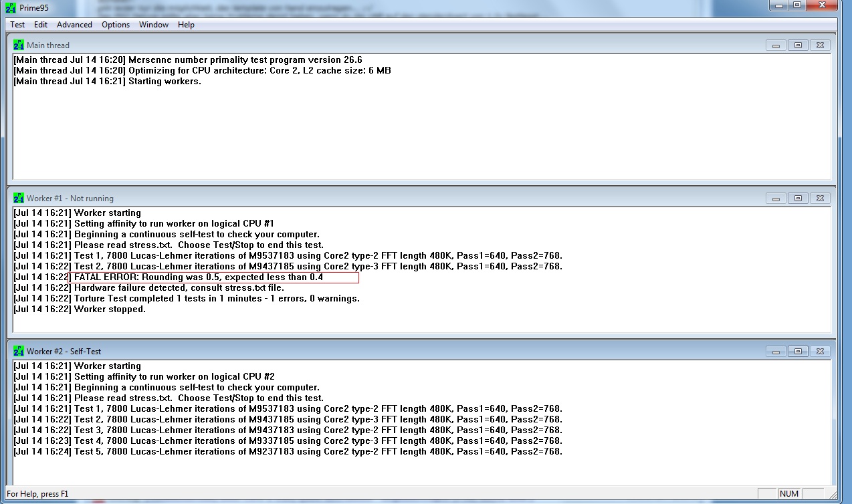Click the Worker #2 window icon

(19, 352)
